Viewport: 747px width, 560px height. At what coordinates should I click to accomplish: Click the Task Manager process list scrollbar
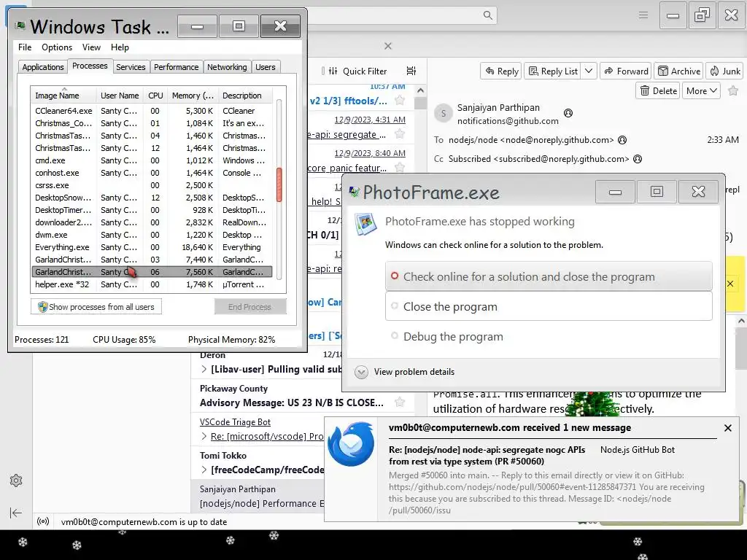point(279,184)
